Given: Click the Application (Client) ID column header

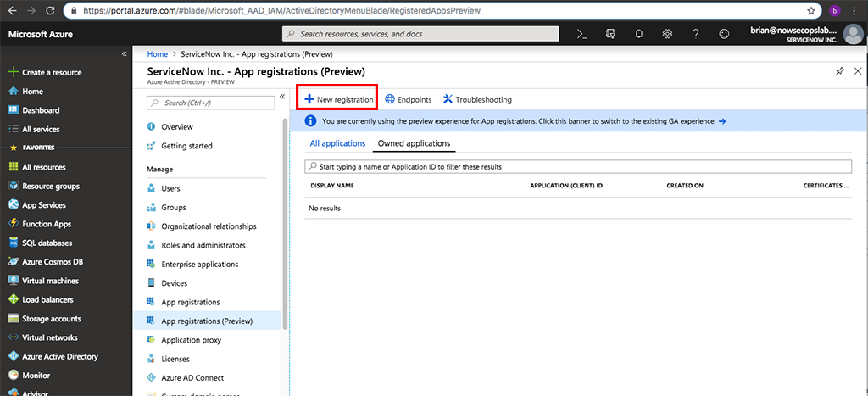Looking at the screenshot, I should point(566,186).
